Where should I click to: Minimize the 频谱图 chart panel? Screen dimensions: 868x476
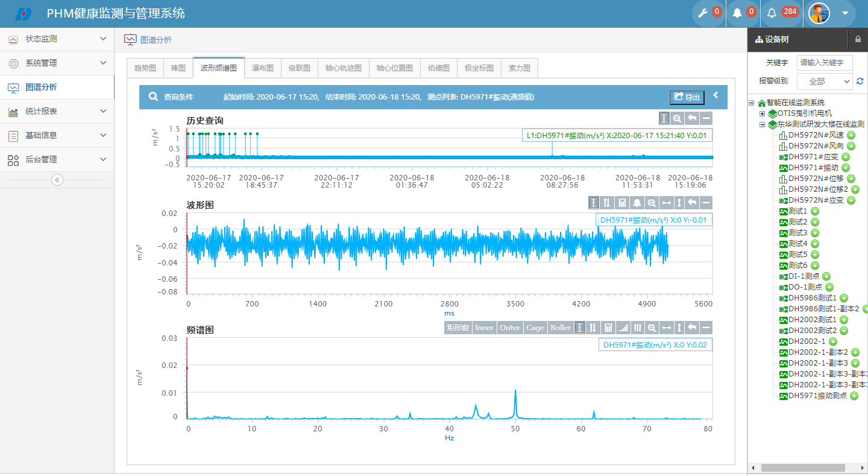pos(706,328)
